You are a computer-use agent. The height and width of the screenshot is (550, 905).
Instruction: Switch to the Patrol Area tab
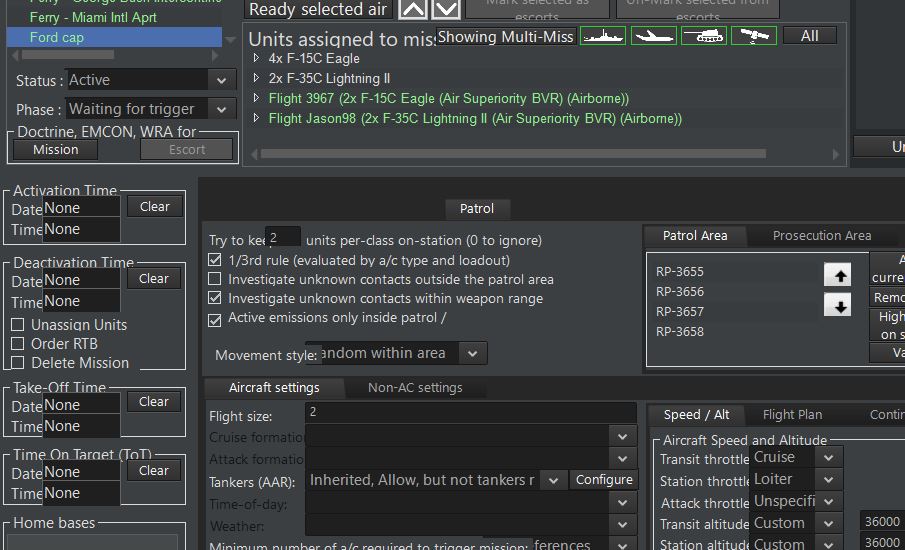pos(695,235)
